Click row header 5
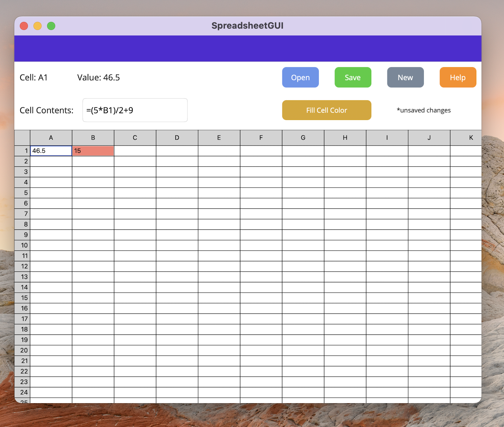This screenshot has height=427, width=504. pos(23,193)
